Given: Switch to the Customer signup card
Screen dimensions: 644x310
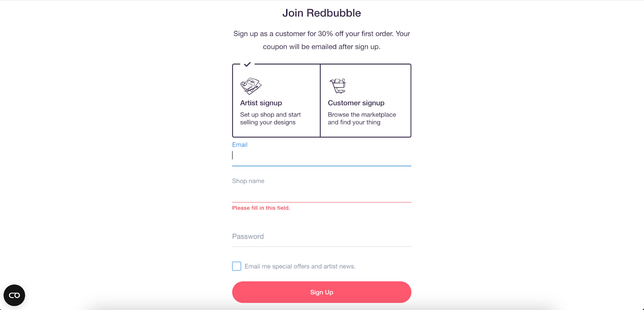Looking at the screenshot, I should [365, 101].
